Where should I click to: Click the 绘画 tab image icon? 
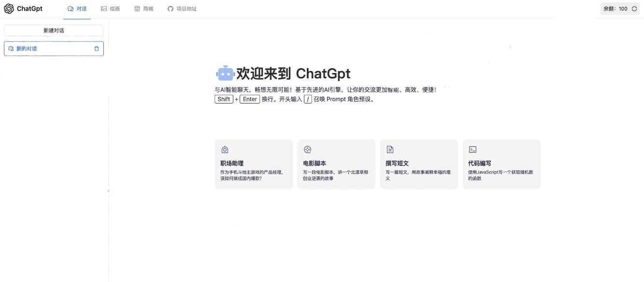tap(104, 9)
